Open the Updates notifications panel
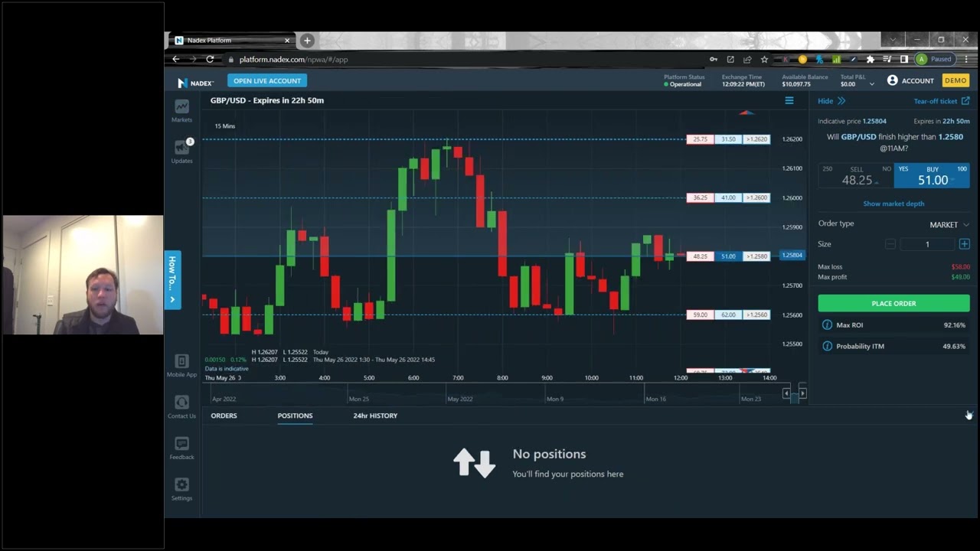 tap(181, 152)
